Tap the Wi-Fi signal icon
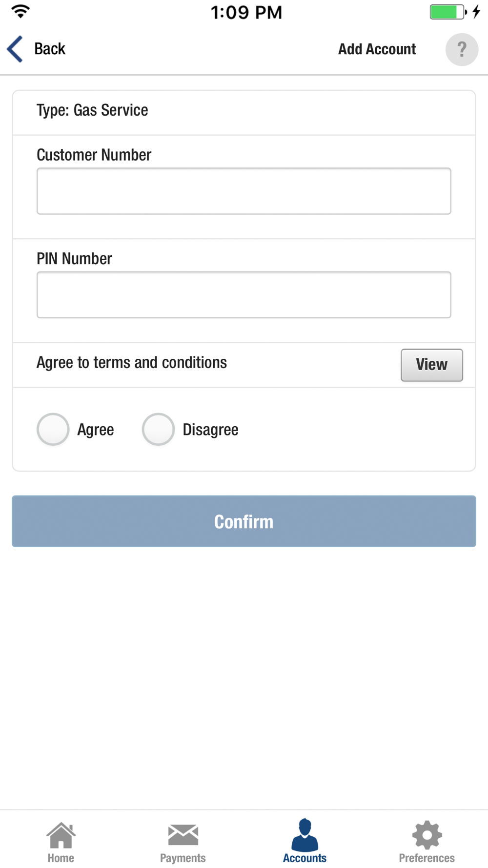488x868 pixels. (20, 11)
